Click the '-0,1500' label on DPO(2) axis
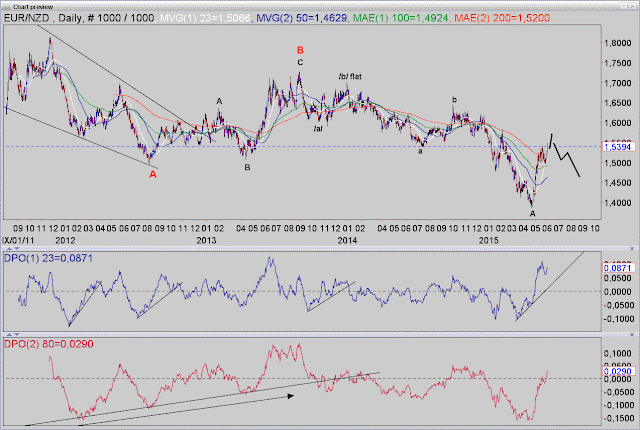Screen dimensions: 640x430 pyautogui.click(x=617, y=419)
